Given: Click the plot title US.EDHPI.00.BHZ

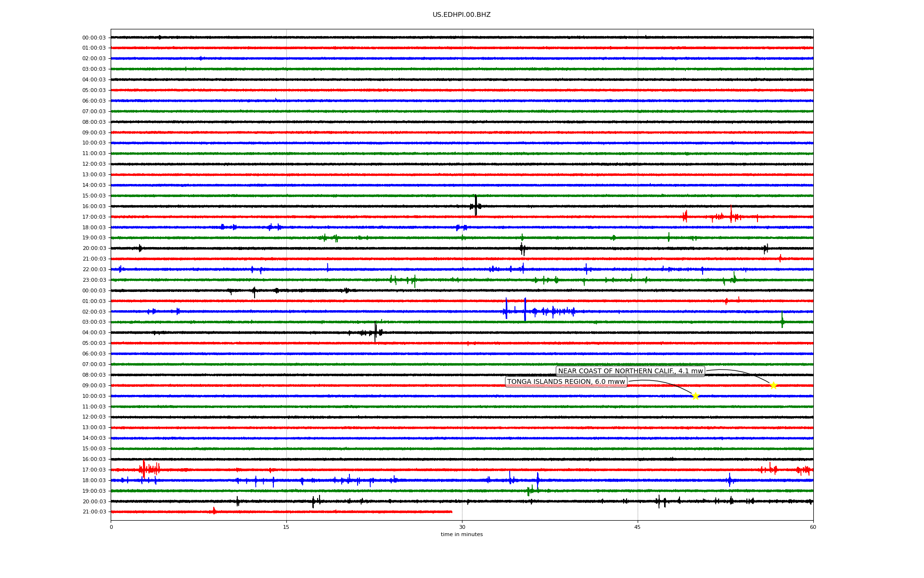Looking at the screenshot, I should 462,15.
